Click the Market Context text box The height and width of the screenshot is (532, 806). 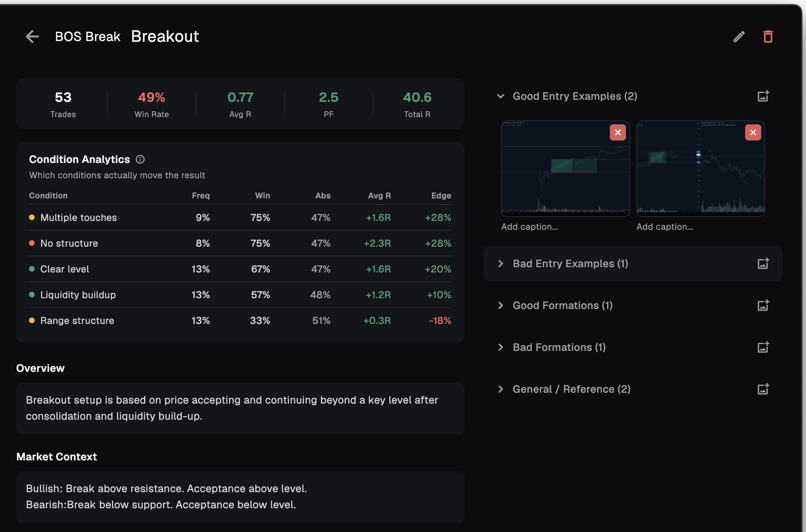click(240, 497)
